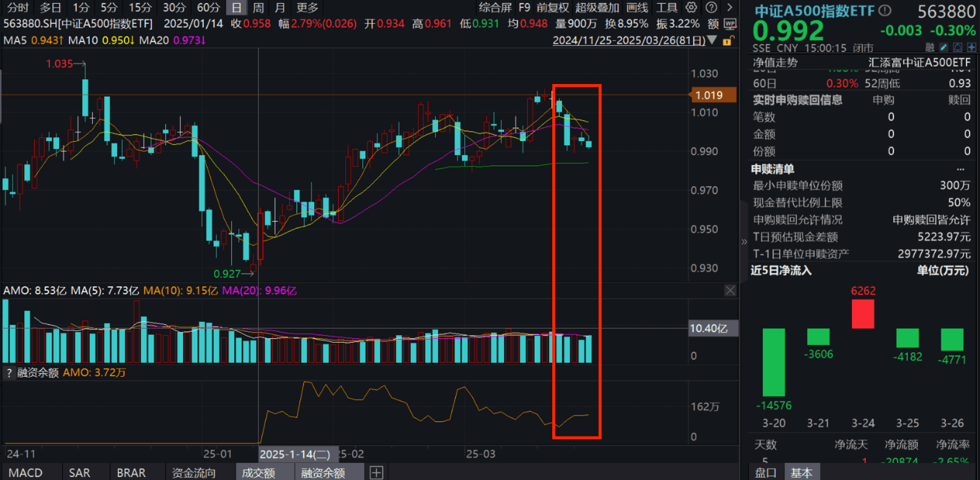
Task: Close the AMO volume panel with X
Action: (730, 290)
